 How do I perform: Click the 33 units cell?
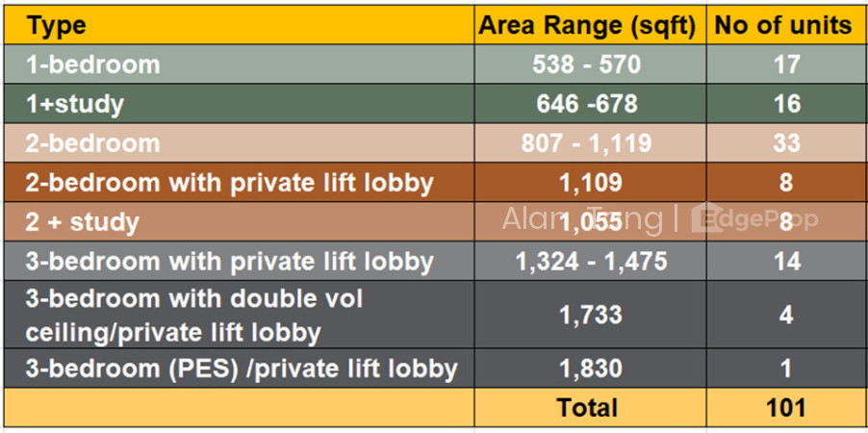coord(786,142)
